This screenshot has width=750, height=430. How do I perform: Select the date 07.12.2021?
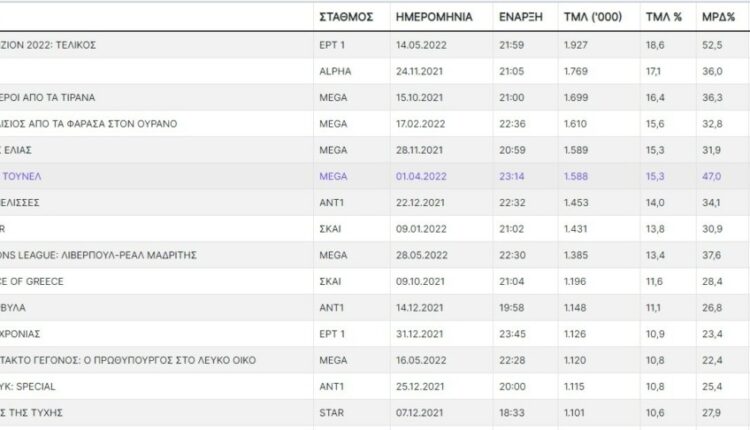(x=419, y=413)
